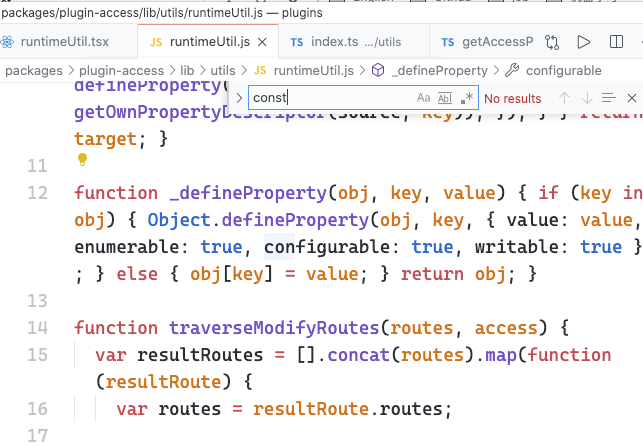
Task: Split the editor to the right
Action: pyautogui.click(x=616, y=42)
